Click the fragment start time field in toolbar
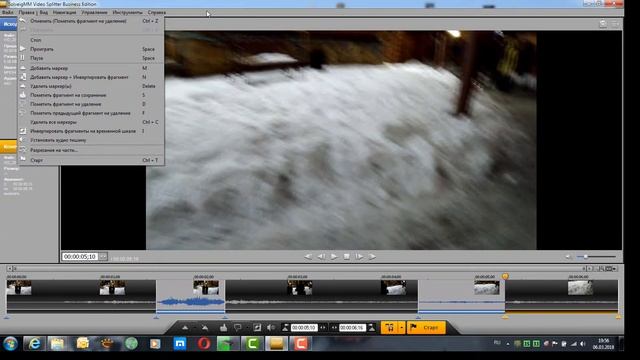640x360 pixels. (x=304, y=328)
